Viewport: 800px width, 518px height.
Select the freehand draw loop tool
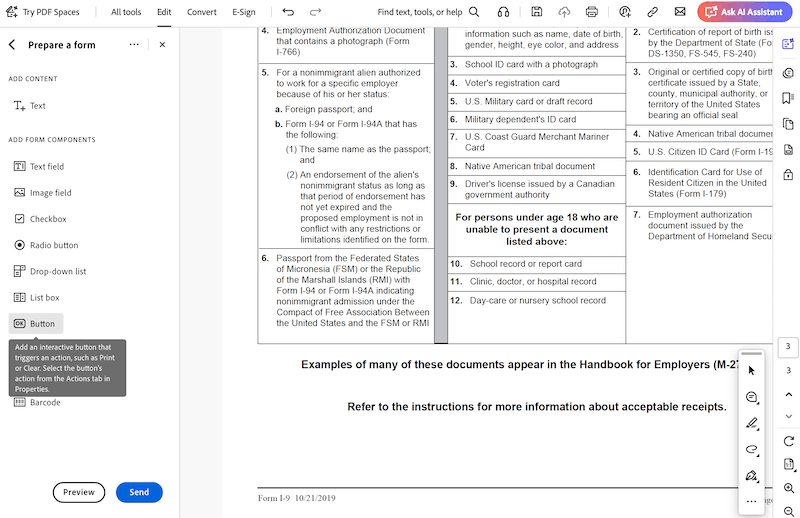click(x=751, y=449)
